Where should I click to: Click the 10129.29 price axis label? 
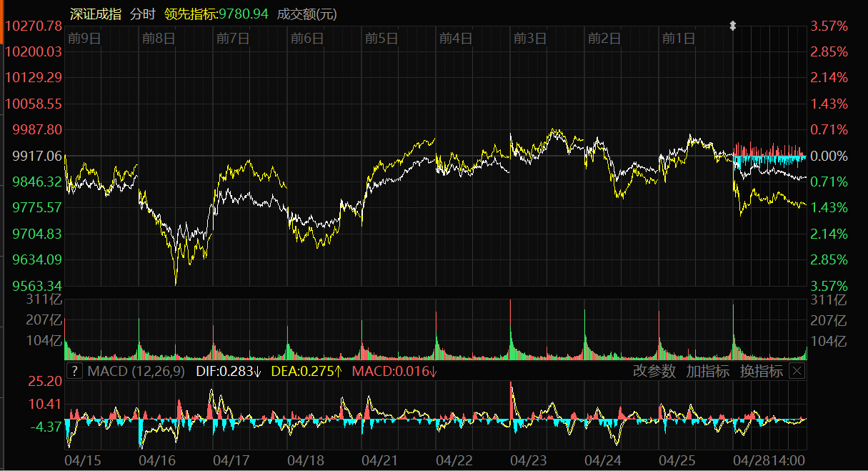33,77
